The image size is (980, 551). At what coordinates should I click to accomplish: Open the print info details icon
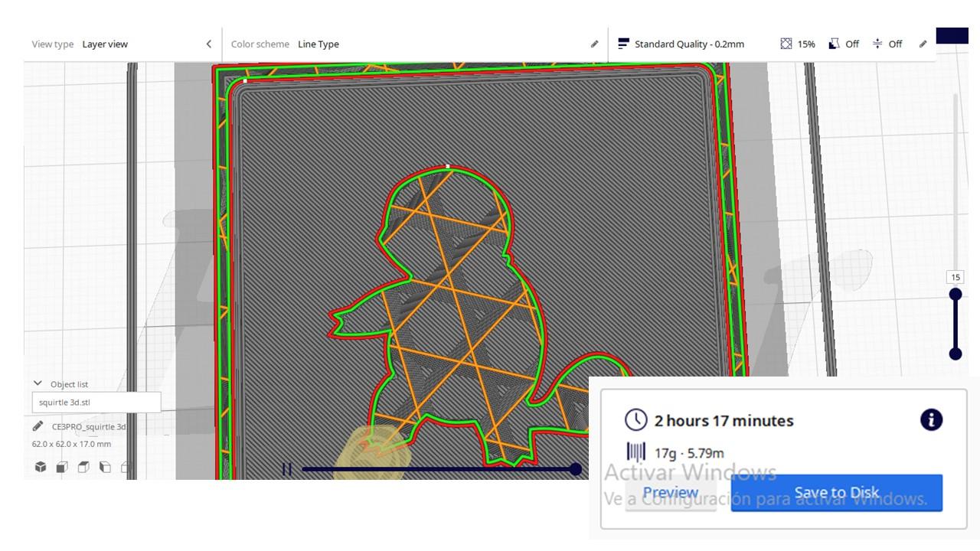pyautogui.click(x=931, y=419)
